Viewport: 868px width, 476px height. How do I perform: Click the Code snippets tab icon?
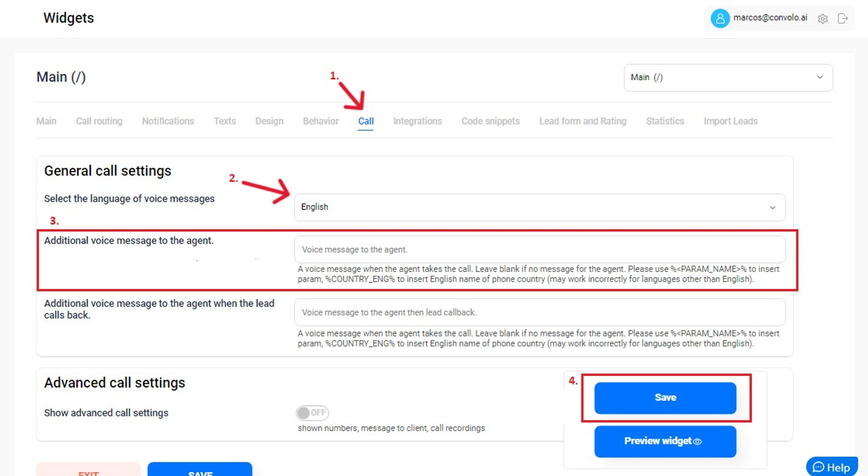pyautogui.click(x=490, y=121)
